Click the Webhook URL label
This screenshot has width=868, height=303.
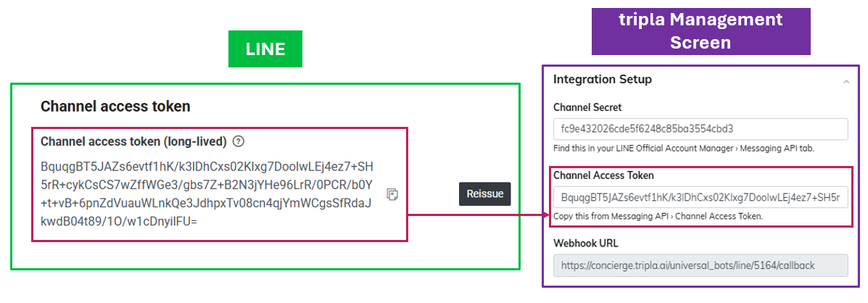[x=585, y=244]
